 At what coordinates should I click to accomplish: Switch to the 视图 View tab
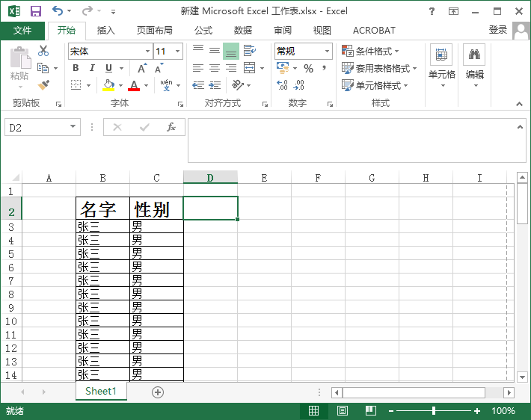322,31
